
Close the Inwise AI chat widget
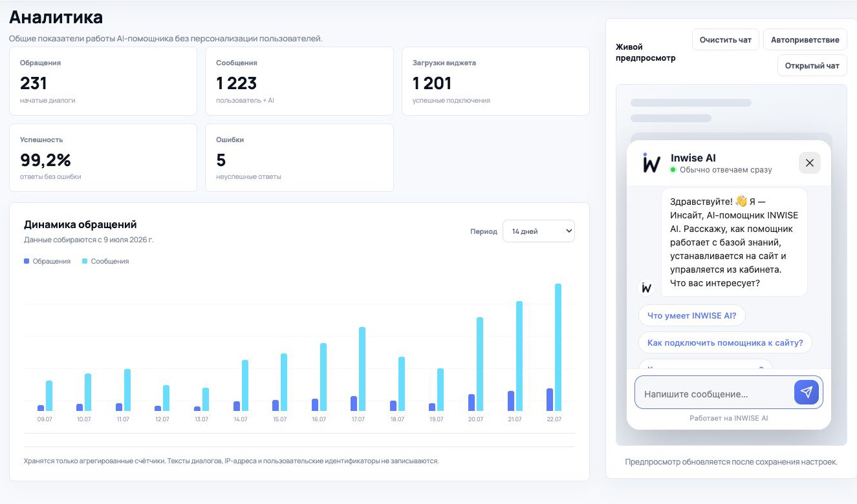(x=810, y=163)
